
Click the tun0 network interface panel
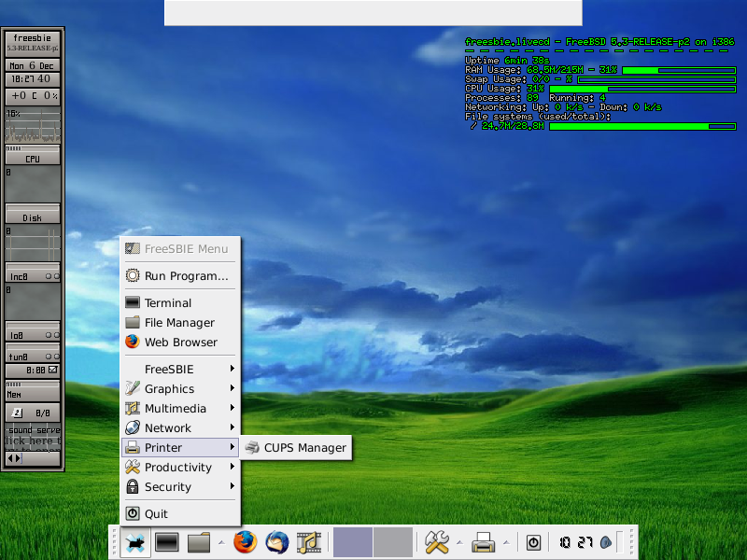(x=33, y=353)
